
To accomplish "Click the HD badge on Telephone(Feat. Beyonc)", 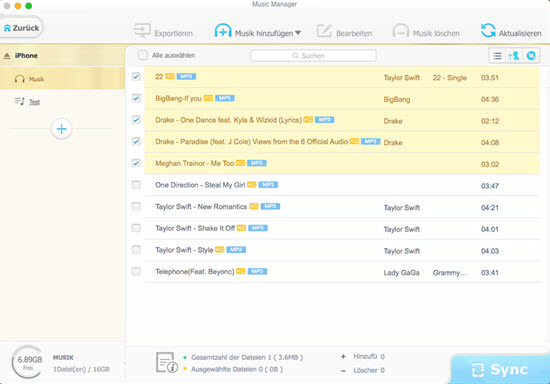I will (241, 271).
